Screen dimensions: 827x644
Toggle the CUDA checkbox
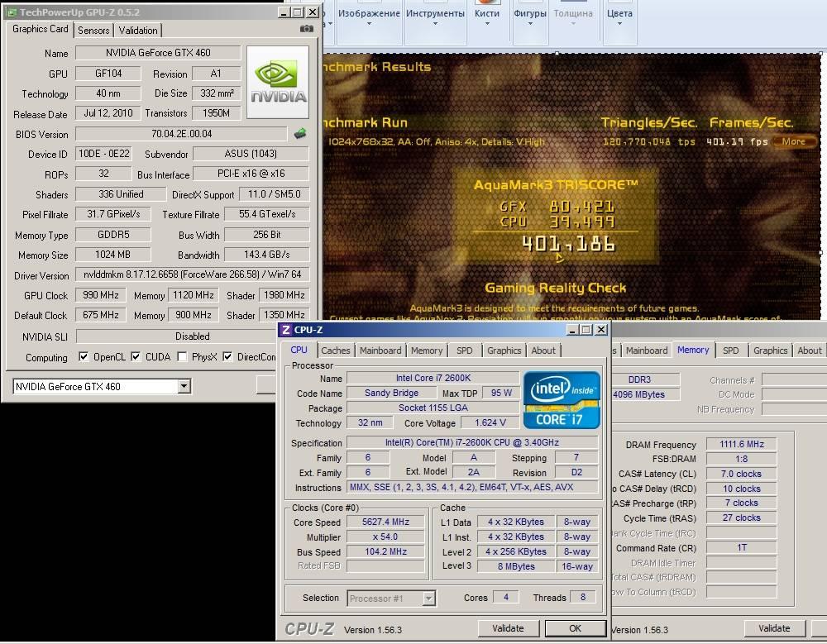coord(136,356)
